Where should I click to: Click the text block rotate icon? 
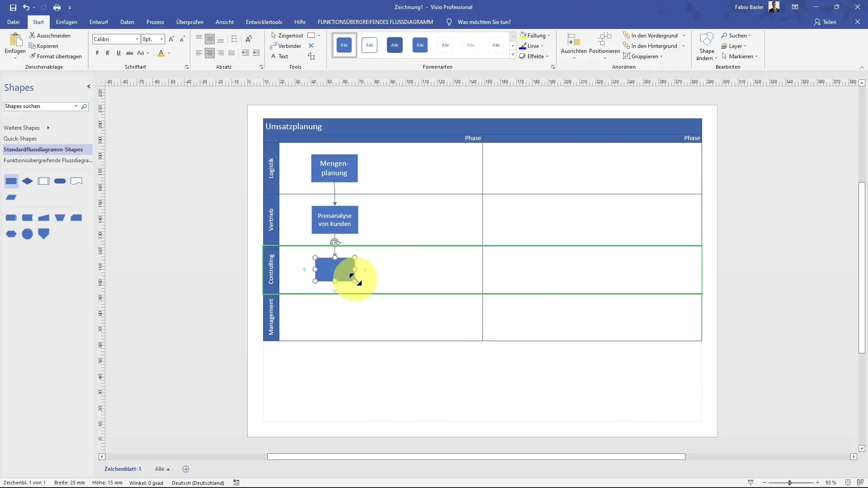[311, 56]
